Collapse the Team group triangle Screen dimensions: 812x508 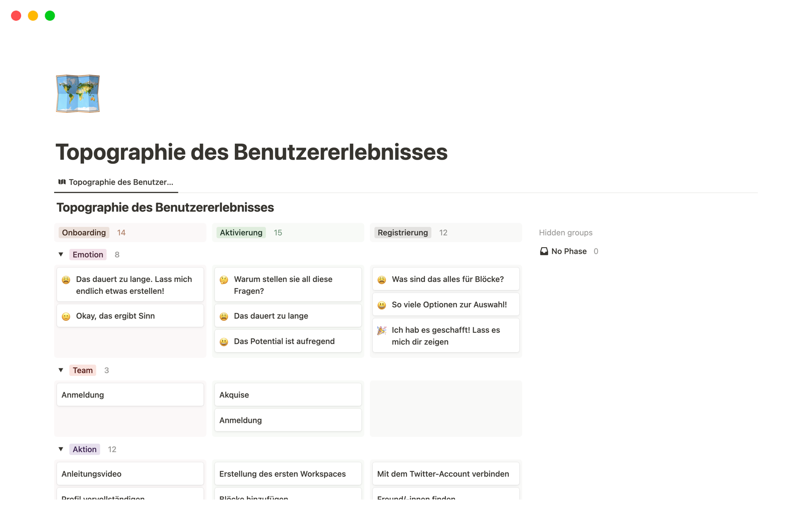61,370
